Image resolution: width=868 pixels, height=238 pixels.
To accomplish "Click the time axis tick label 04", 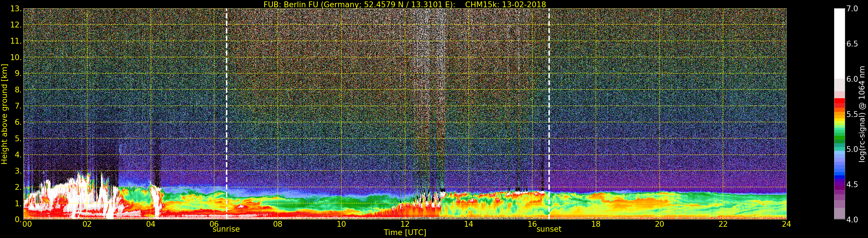I will tap(151, 224).
